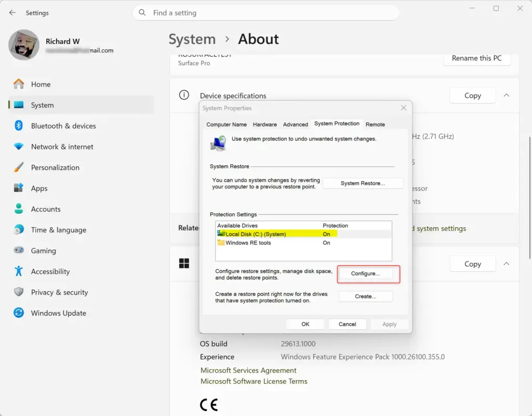Click the System Restore... button
532x416 pixels.
tap(363, 184)
